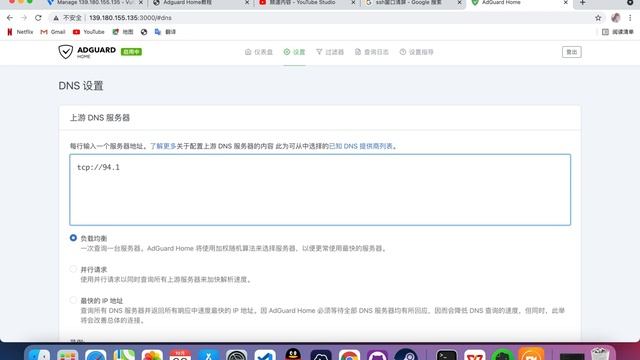The image size is (640, 360).
Task: Open Safari from the dock
Action: point(96,354)
